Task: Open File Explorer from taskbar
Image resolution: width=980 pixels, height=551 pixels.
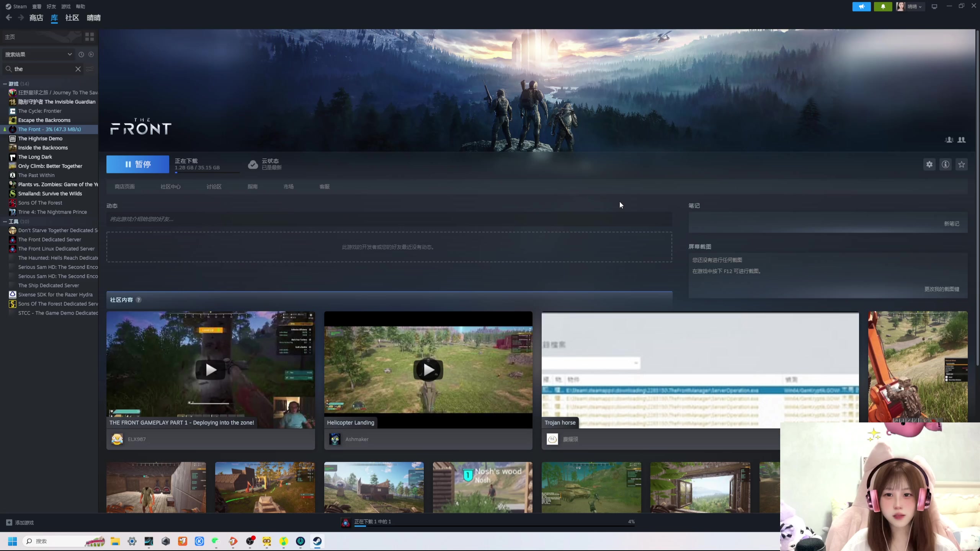Action: point(115,541)
